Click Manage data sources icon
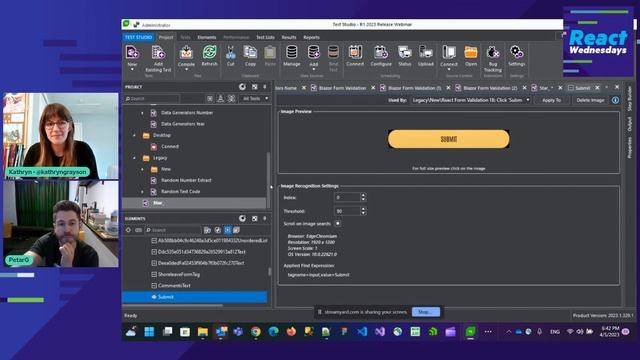The width and height of the screenshot is (640, 360). coord(291,52)
